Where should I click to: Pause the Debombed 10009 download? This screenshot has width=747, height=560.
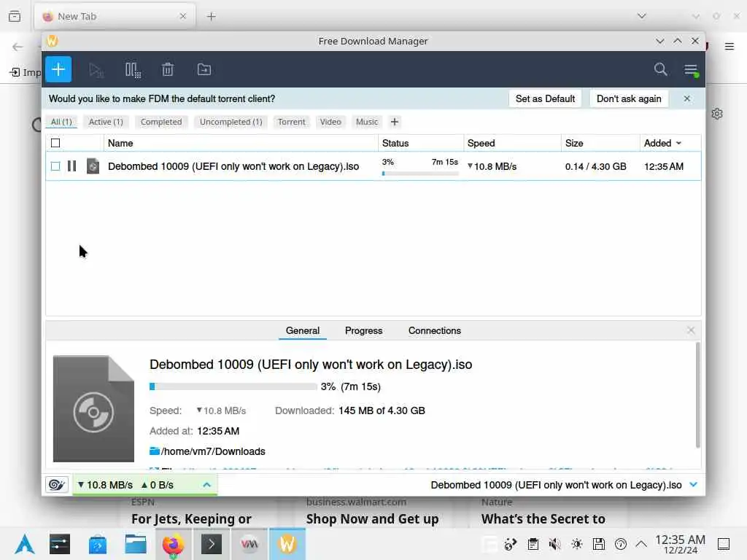pyautogui.click(x=72, y=166)
